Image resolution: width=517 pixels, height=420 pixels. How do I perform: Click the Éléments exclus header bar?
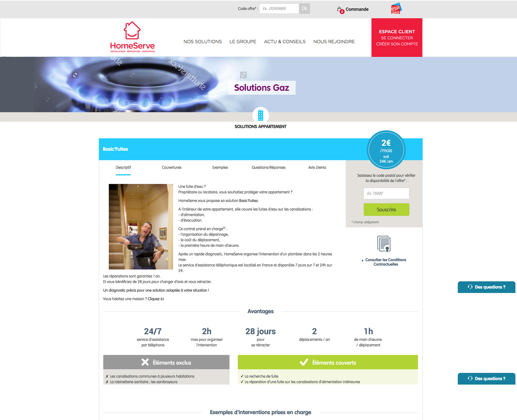tap(166, 362)
